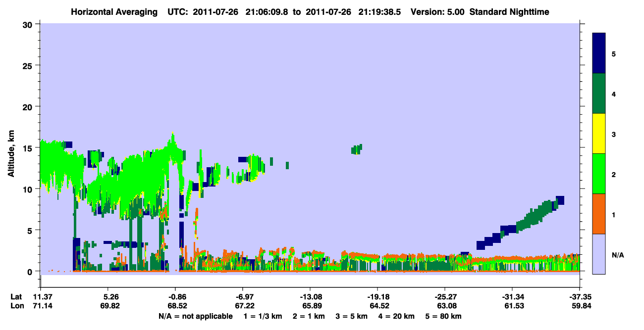Click legend entry '1 = 1/3 km'
Screen dimensions: 644x330
click(x=263, y=316)
